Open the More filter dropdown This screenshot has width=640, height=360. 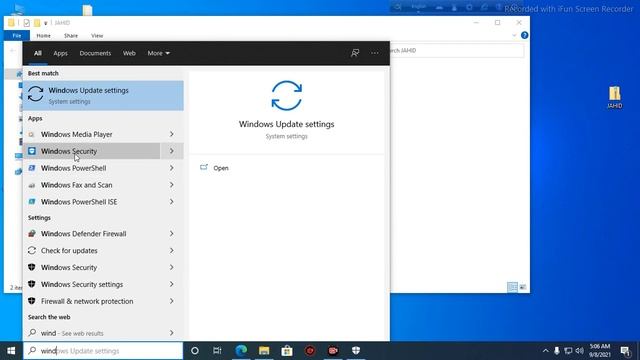[x=159, y=53]
